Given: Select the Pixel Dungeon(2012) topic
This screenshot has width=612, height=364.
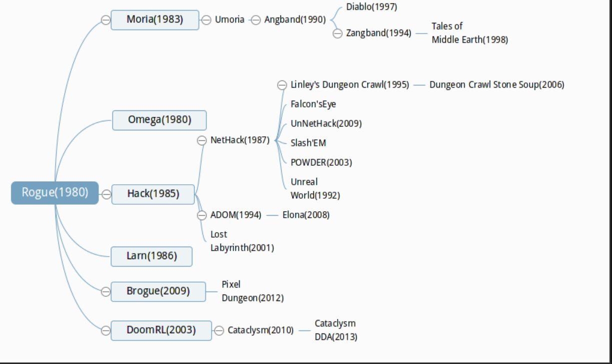Looking at the screenshot, I should pyautogui.click(x=252, y=292).
